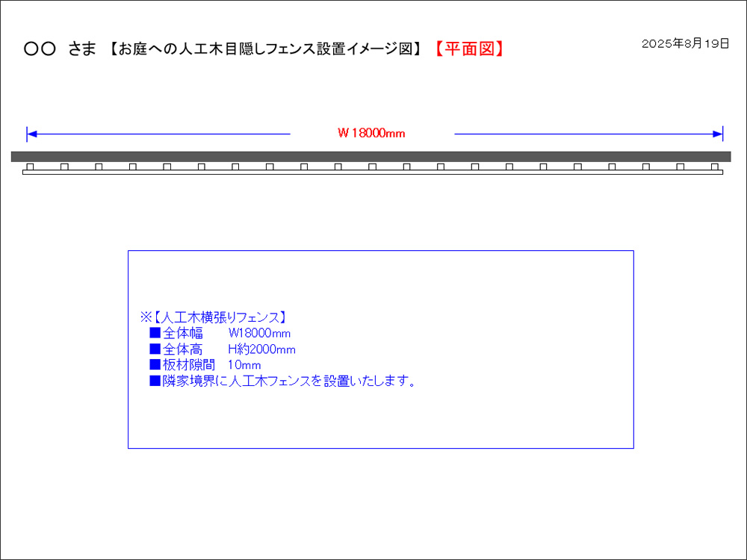This screenshot has height=560, width=747.
Task: Select the leftmost fence post square
Action: (x=30, y=167)
